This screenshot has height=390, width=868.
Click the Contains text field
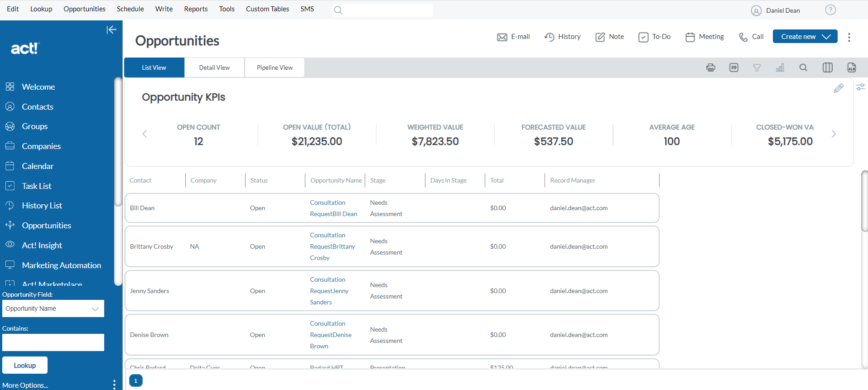[53, 342]
